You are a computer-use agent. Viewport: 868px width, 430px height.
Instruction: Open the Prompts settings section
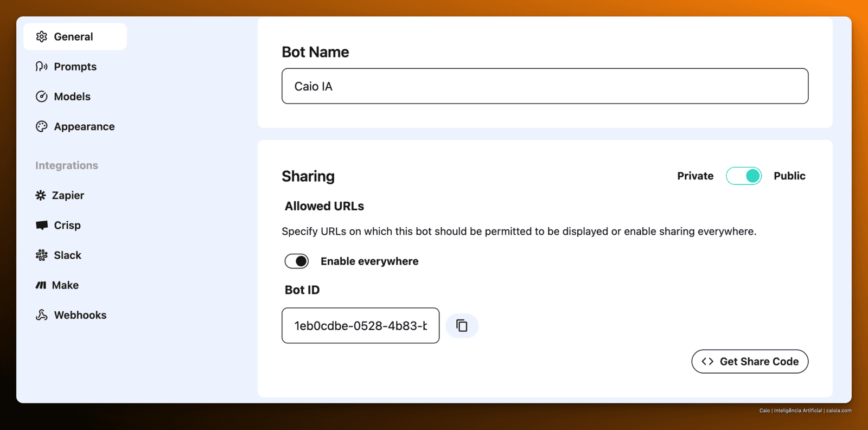[75, 67]
